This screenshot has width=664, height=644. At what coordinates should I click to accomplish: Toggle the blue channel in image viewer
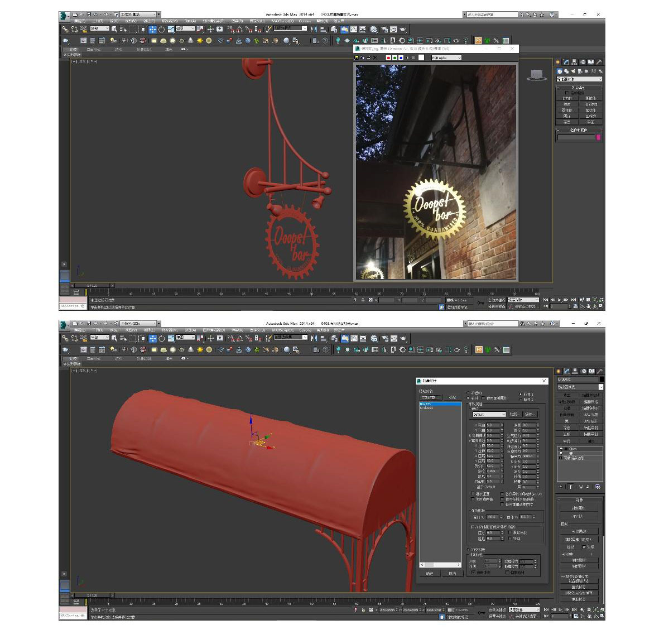[401, 57]
